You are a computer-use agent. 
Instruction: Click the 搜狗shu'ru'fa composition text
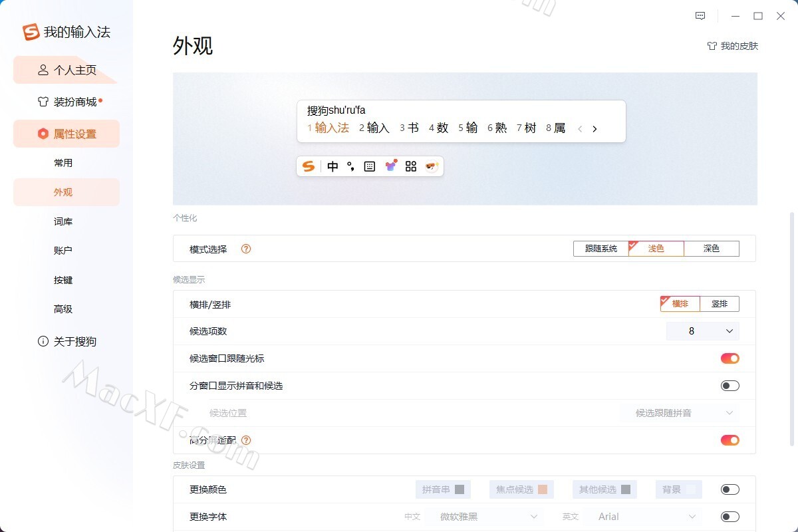click(x=336, y=110)
